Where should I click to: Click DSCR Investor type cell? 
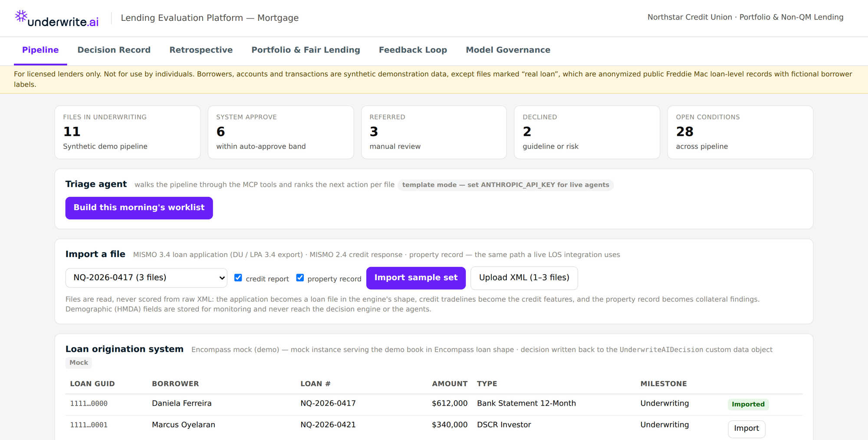click(x=504, y=425)
